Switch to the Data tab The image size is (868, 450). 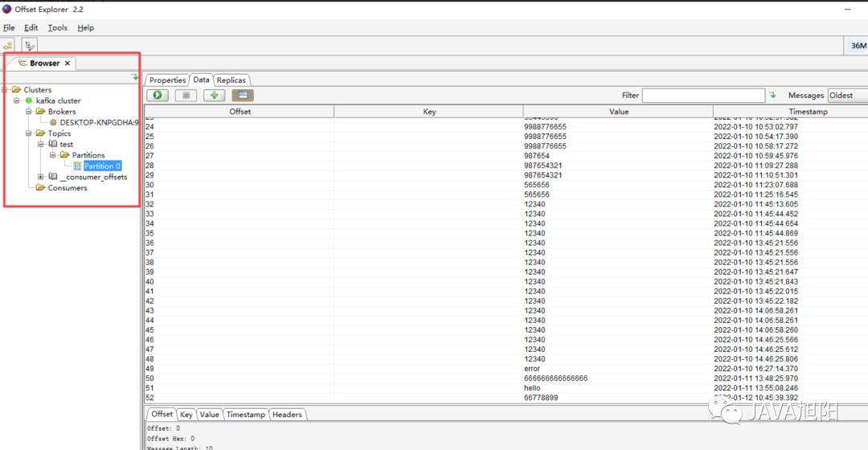point(201,80)
